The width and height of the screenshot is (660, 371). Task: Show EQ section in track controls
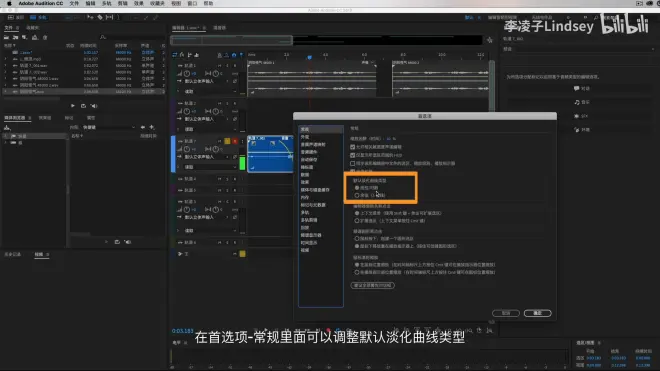[197, 55]
